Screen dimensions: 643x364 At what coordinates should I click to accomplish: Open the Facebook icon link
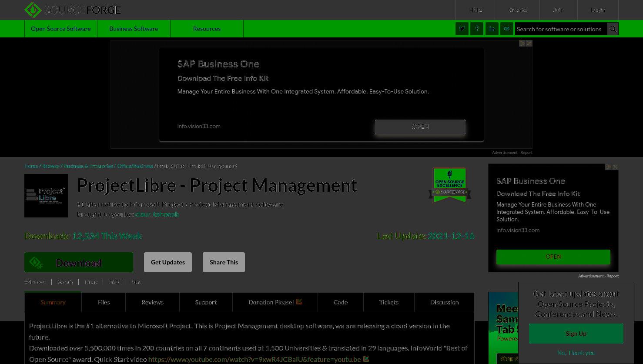[x=477, y=29]
